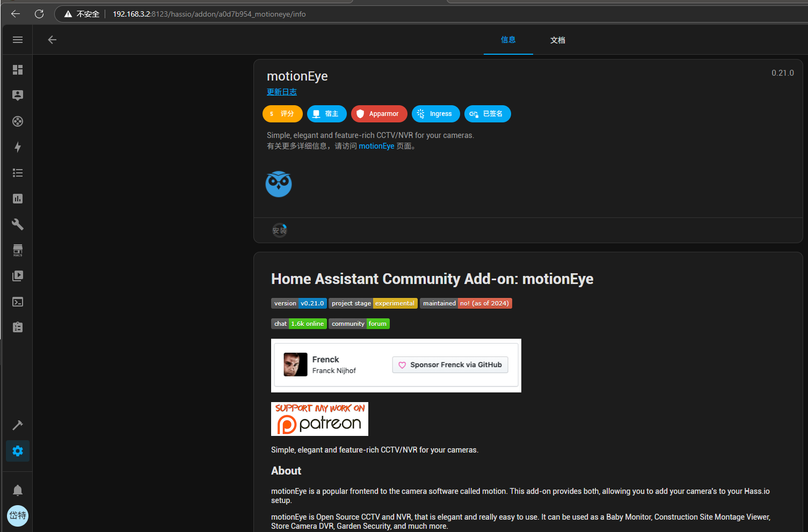Open the 更新日志 changelog link
Screen dimensions: 808x532
282,92
